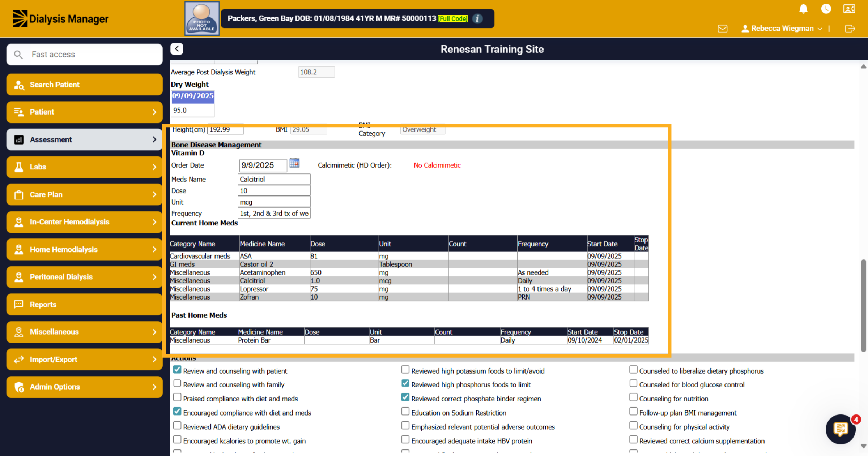Click the Dry Weight date 09/09/2025

click(x=192, y=96)
